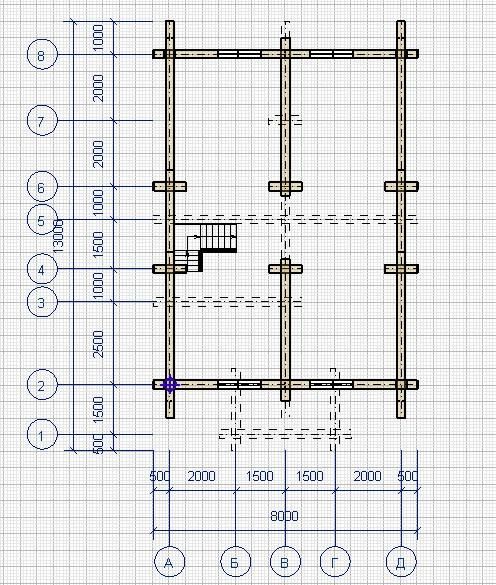Select axis marker 7 circle
This screenshot has width=496, height=585.
click(x=42, y=121)
